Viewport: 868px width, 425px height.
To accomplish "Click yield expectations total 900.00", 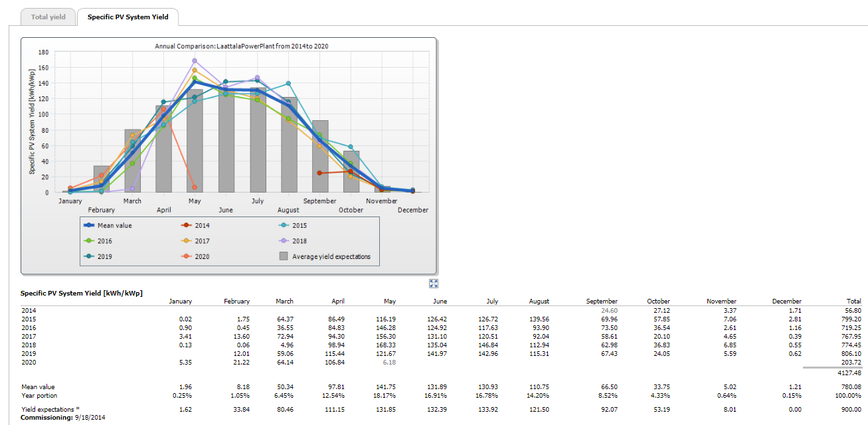I will pos(851,410).
